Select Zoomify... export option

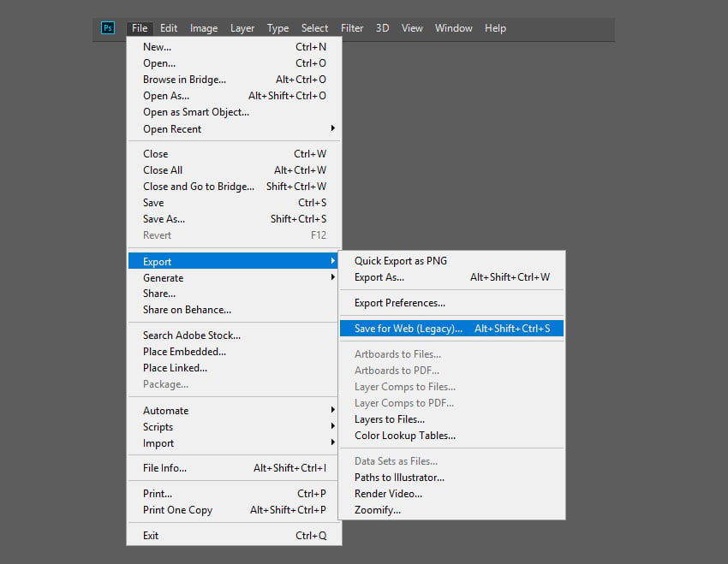[x=451, y=510]
